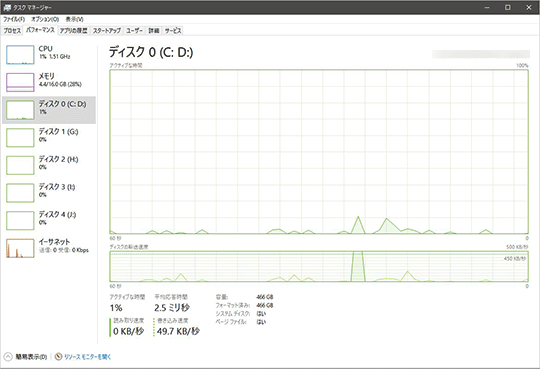Open ディスク 2 (H:) performance view

49,165
